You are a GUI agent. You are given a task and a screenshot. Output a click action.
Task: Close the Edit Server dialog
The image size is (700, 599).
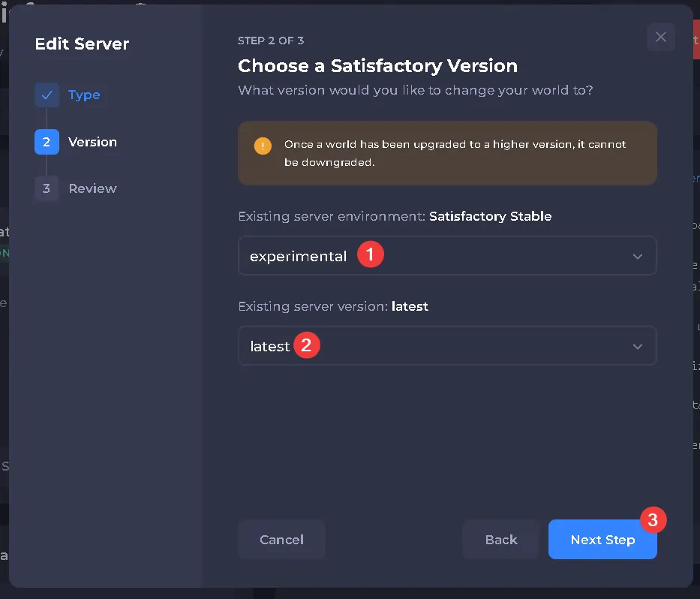pos(661,37)
